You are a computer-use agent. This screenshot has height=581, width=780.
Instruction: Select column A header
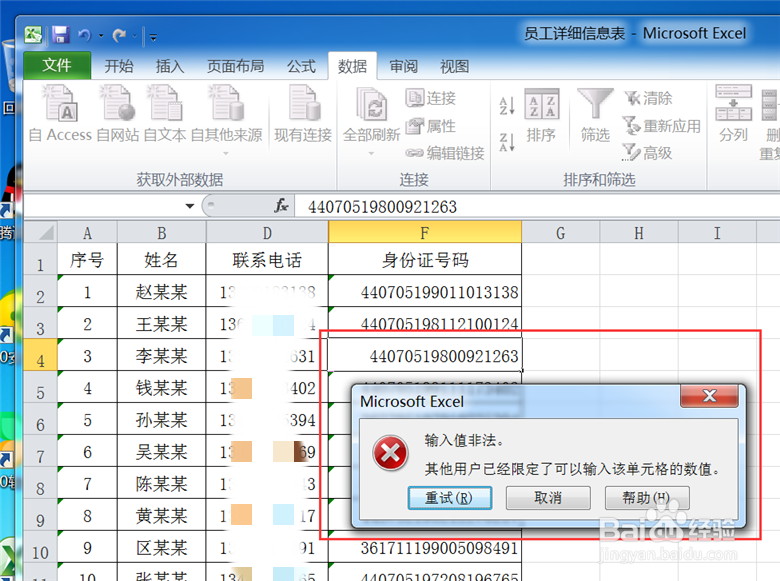pyautogui.click(x=87, y=233)
